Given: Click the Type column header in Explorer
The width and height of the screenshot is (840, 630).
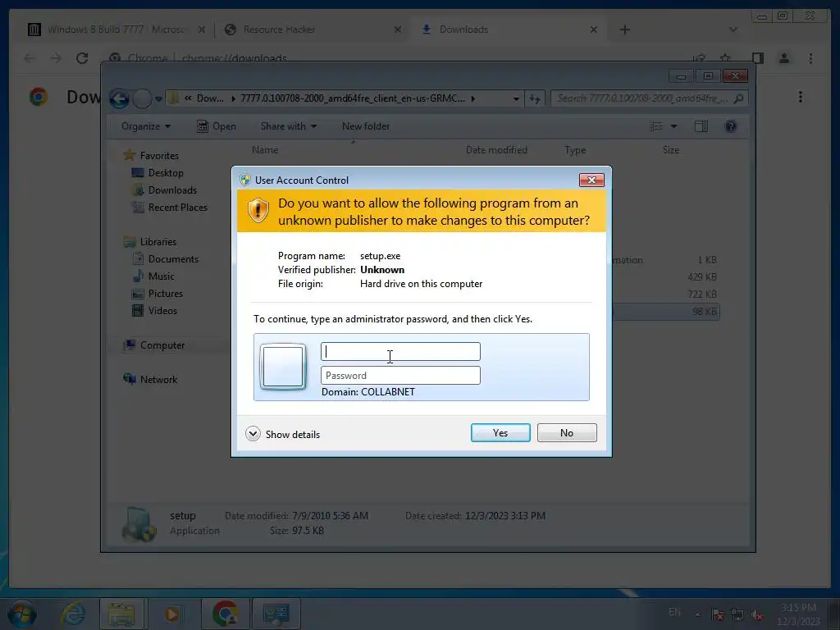Looking at the screenshot, I should (575, 150).
